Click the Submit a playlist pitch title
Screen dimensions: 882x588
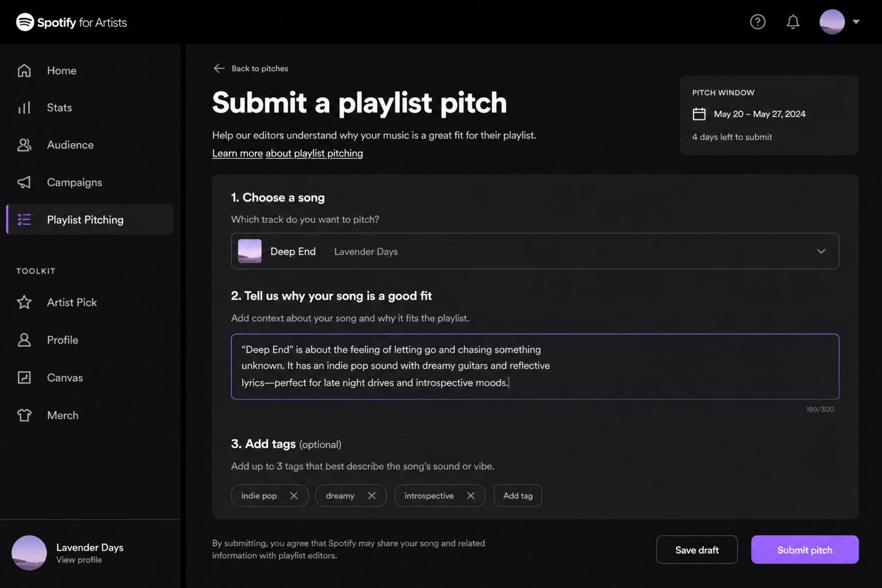[359, 103]
